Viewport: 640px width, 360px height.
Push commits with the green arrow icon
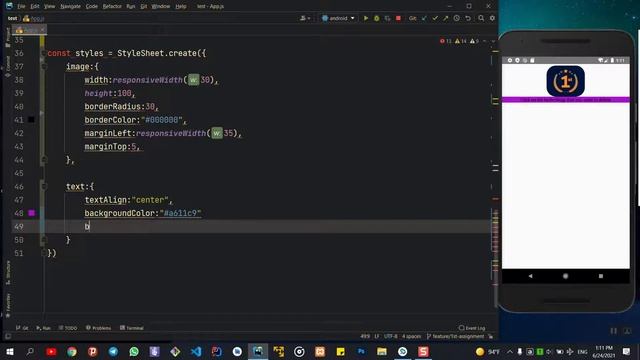(x=446, y=18)
